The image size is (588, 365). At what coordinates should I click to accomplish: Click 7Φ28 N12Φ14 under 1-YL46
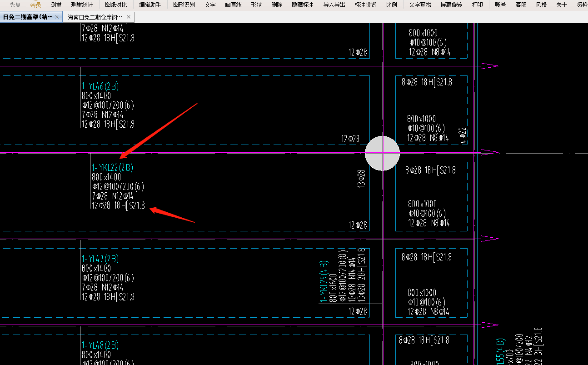103,115
